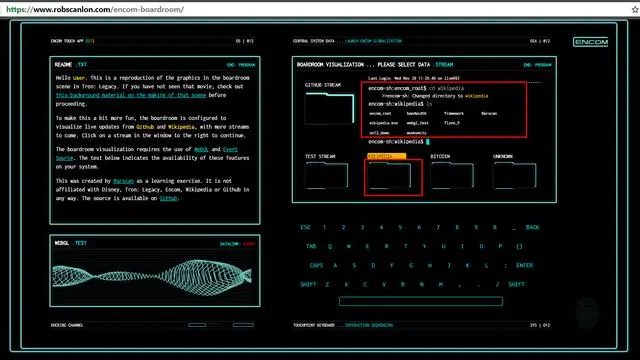Tap the ESC key on touch keyboard
This screenshot has height=360, width=640.
(x=305, y=227)
